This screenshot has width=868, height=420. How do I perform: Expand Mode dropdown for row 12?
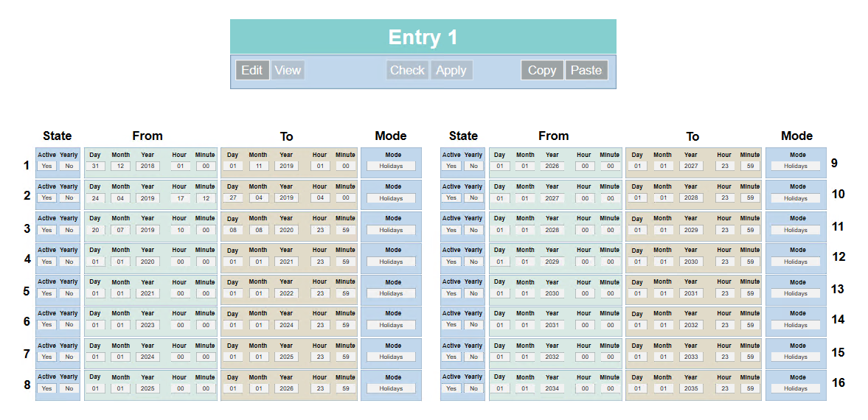pyautogui.click(x=796, y=262)
